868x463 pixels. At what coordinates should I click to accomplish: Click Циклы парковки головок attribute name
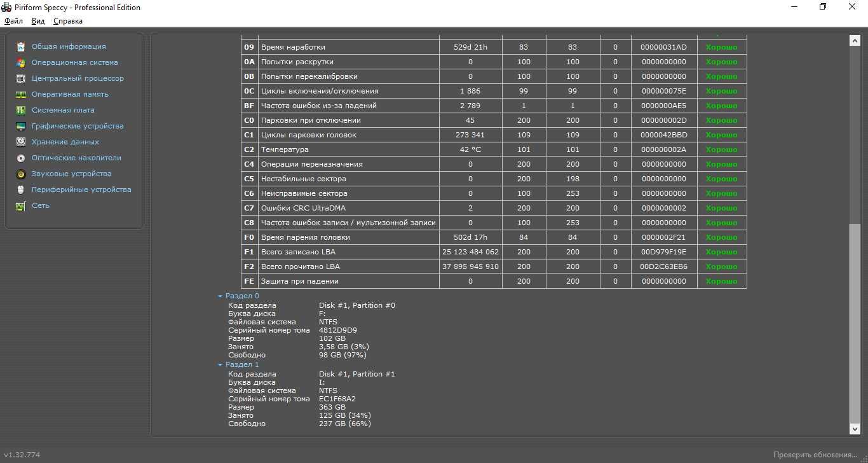[309, 135]
